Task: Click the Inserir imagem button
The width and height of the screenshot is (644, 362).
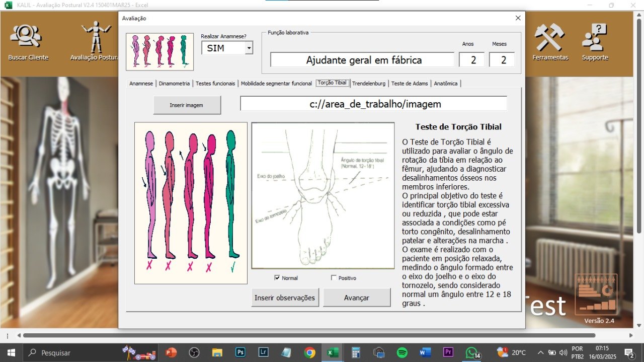Action: click(187, 105)
